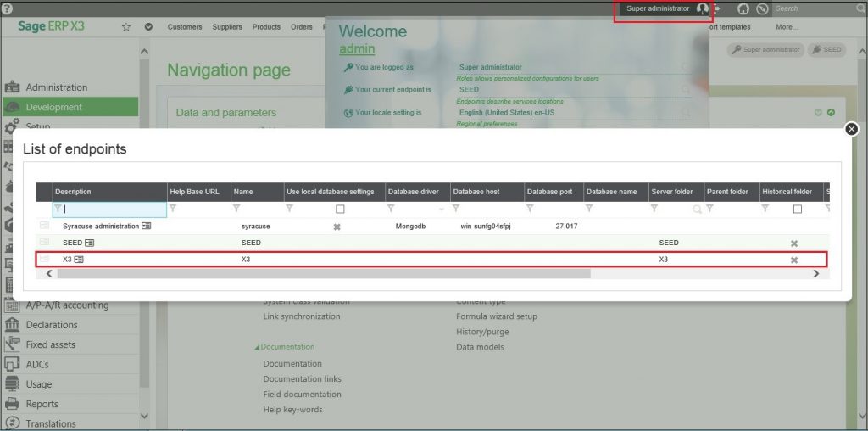Click Administration module icon in sidebar
This screenshot has width=868, height=431.
pos(12,87)
